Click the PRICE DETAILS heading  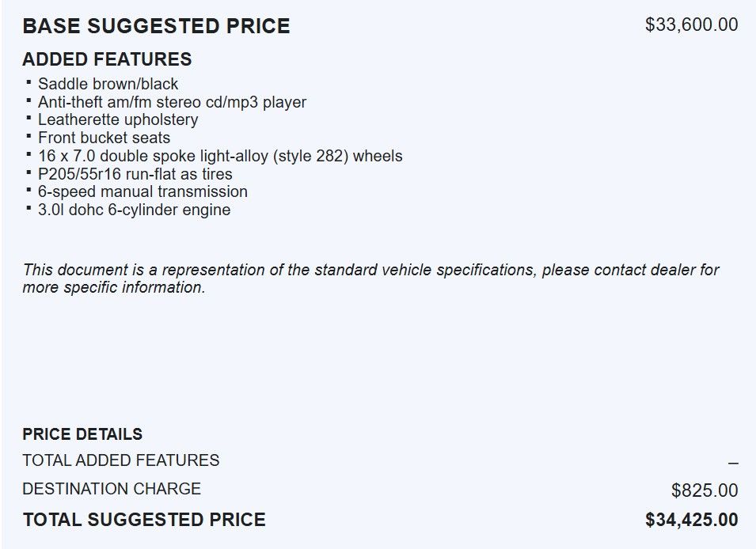click(x=82, y=434)
